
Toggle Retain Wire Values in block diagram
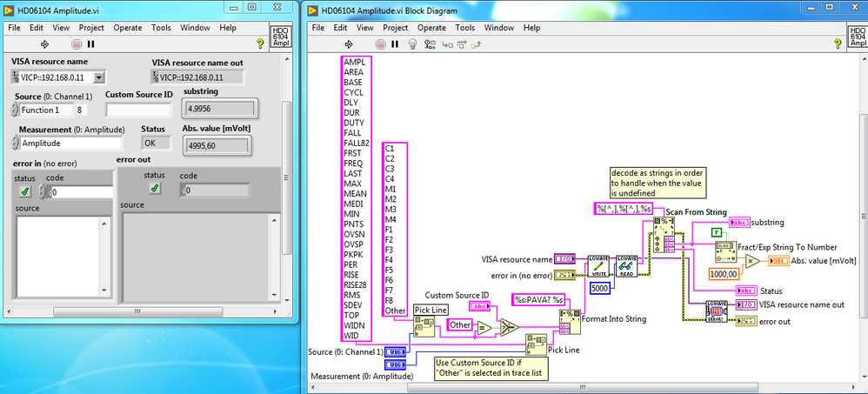click(430, 44)
